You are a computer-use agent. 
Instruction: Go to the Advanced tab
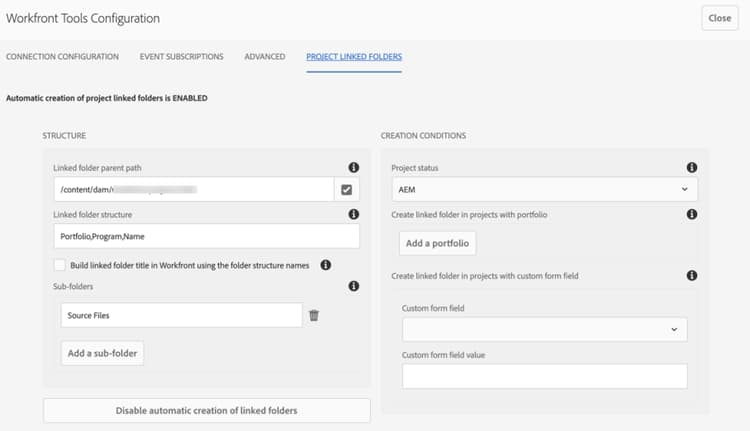pyautogui.click(x=265, y=56)
